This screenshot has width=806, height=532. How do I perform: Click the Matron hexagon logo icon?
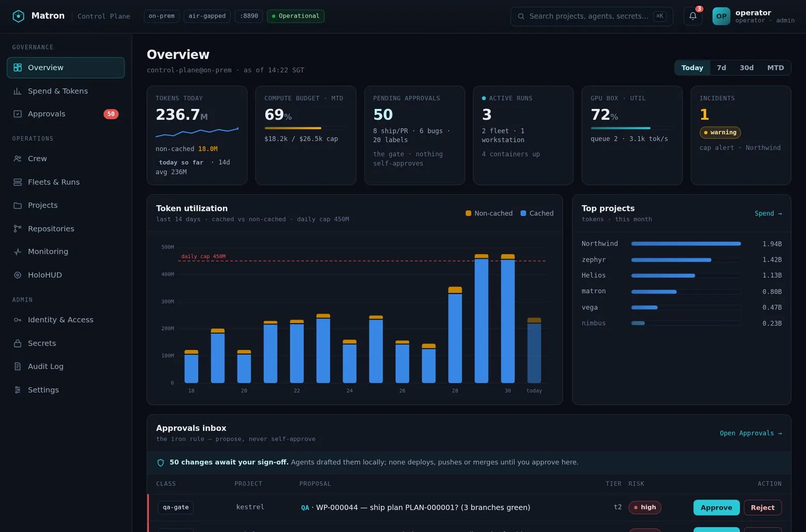pyautogui.click(x=19, y=16)
